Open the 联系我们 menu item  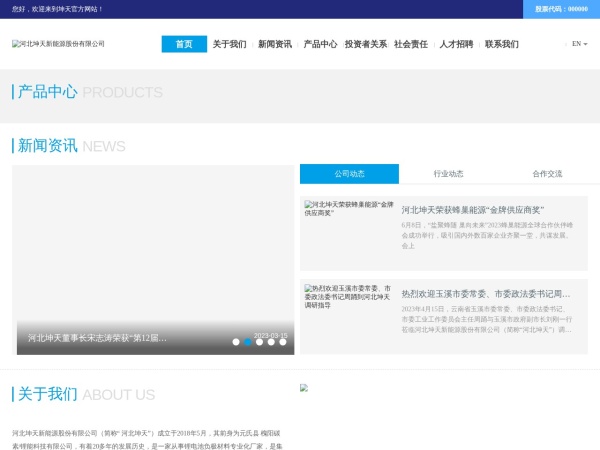tap(502, 44)
